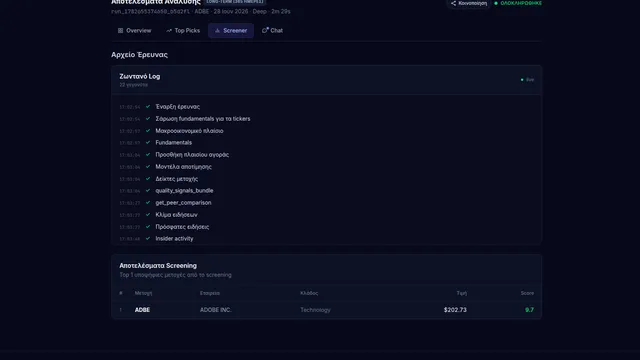640x360 pixels.
Task: Click the Overview grid icon
Action: (120, 31)
